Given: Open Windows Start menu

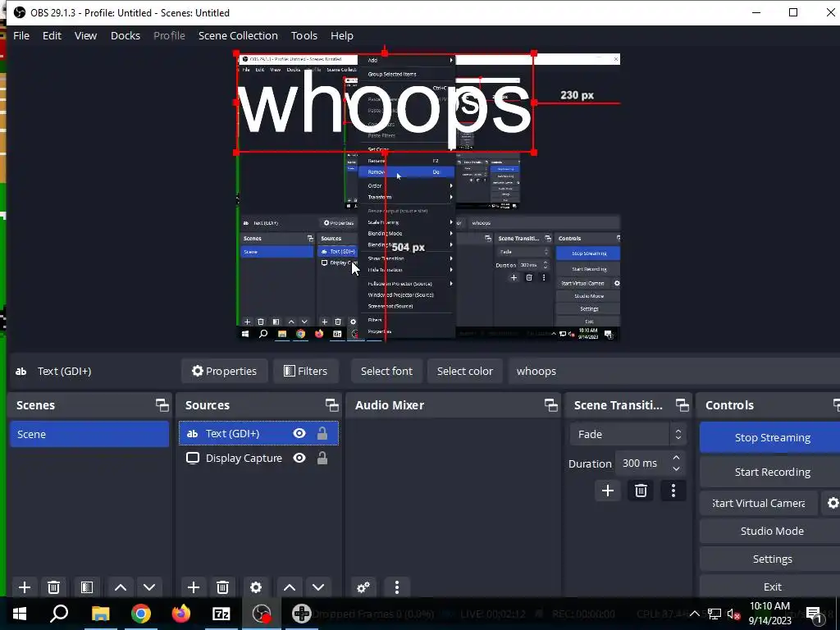Looking at the screenshot, I should [x=20, y=614].
